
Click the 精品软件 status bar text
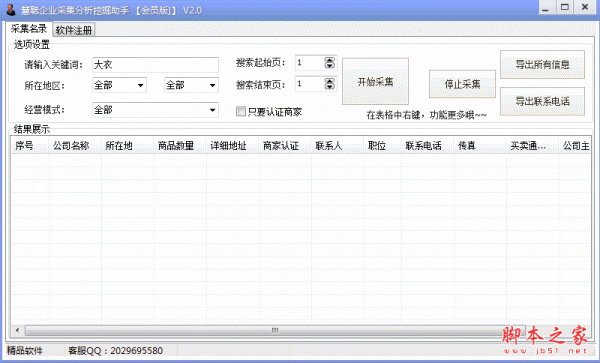25,350
